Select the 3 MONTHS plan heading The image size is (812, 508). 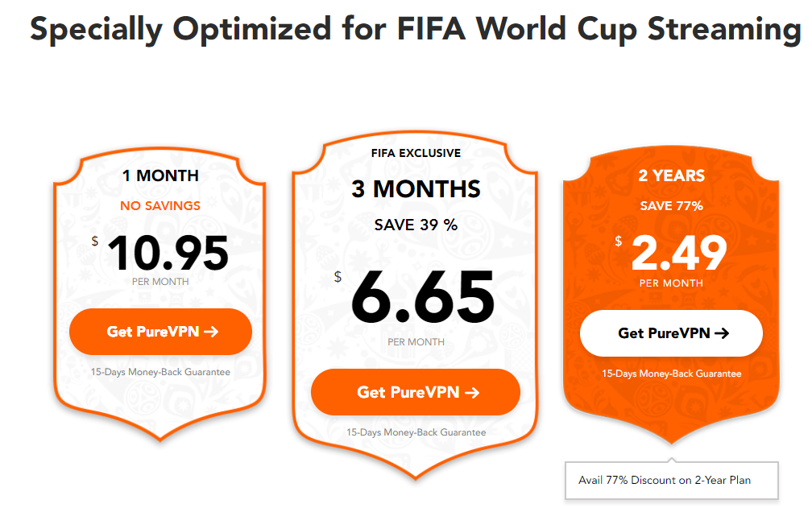tap(416, 189)
